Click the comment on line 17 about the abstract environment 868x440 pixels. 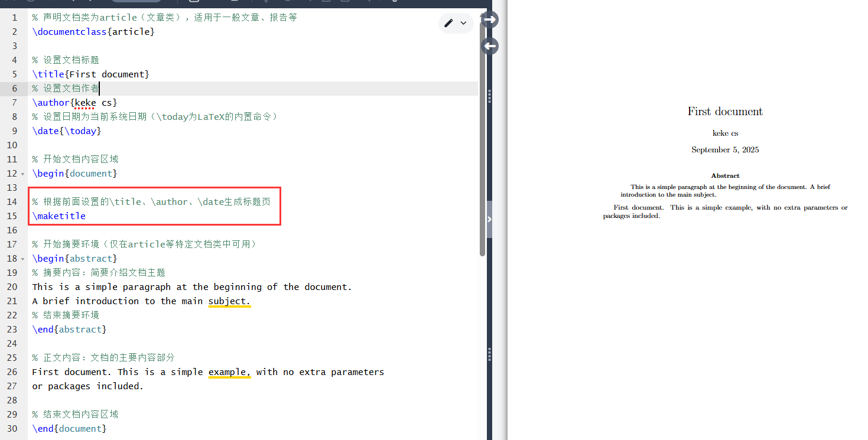click(x=145, y=245)
